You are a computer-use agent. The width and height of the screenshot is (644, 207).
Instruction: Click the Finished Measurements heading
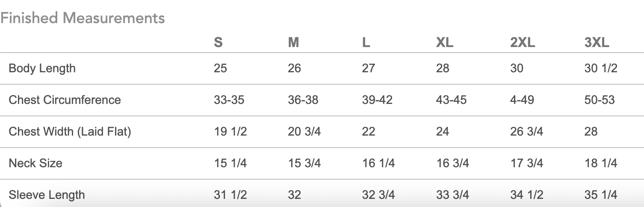click(x=83, y=18)
